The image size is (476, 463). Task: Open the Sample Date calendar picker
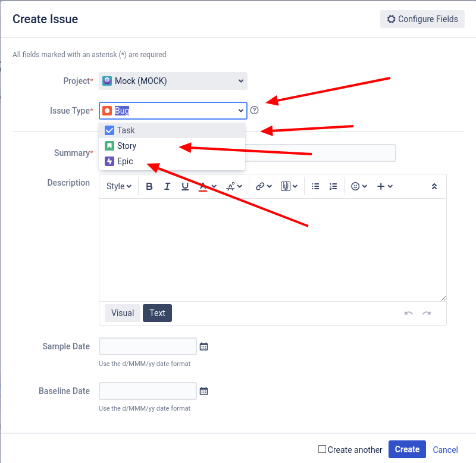tap(203, 346)
